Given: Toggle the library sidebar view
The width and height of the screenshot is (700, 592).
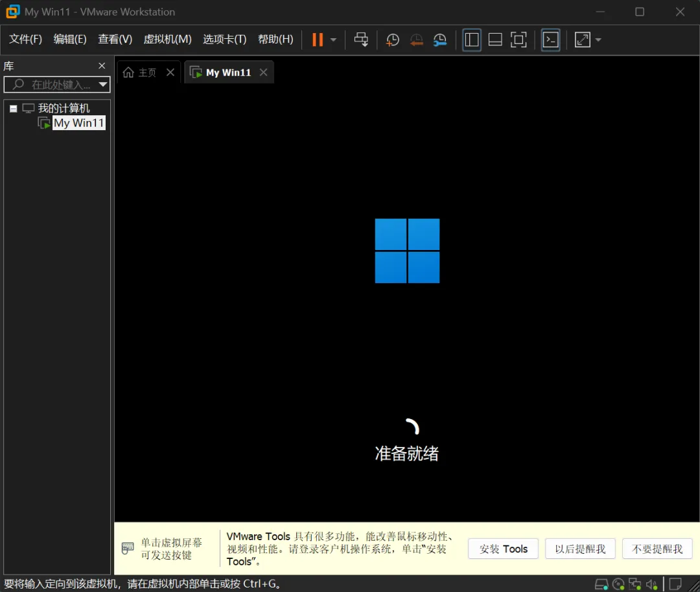Looking at the screenshot, I should (472, 40).
